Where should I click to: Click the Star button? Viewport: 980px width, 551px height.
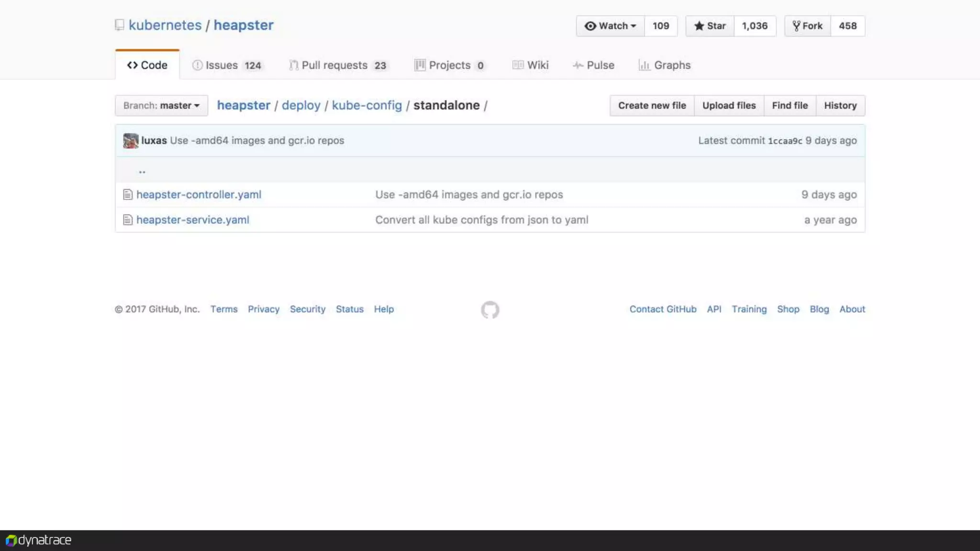tap(710, 26)
